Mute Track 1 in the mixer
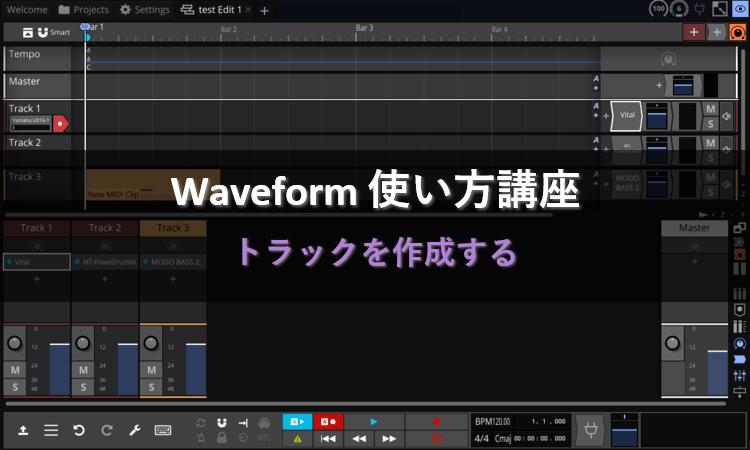This screenshot has width=750, height=450. click(x=15, y=371)
